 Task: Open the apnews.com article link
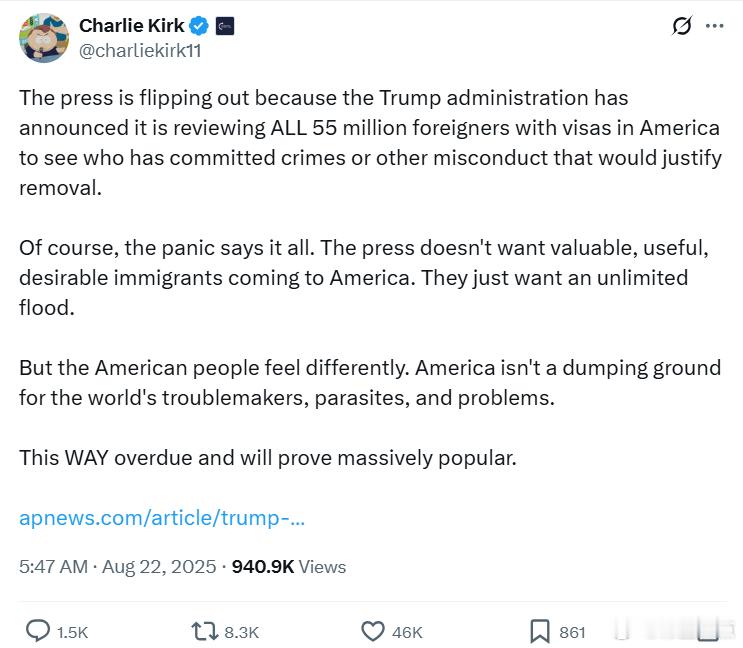point(162,518)
